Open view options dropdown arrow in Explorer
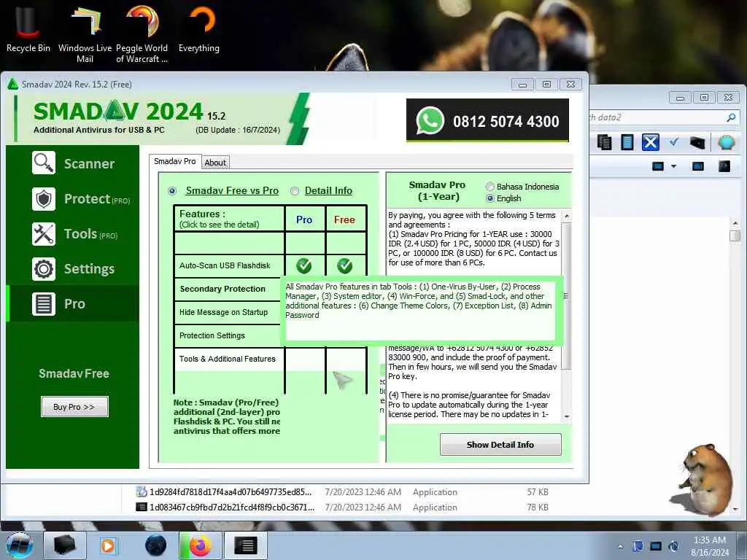Image resolution: width=747 pixels, height=560 pixels. (673, 166)
